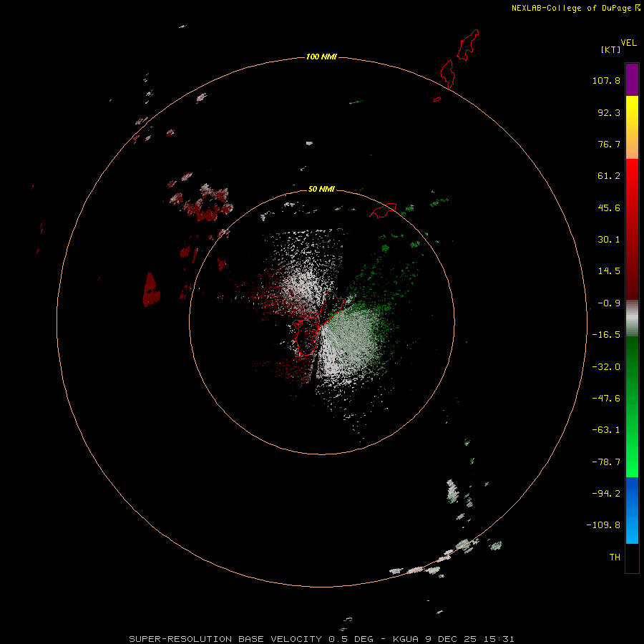Click the 50 NMI range ring label
Screen dimensions: 644x644
pyautogui.click(x=321, y=189)
